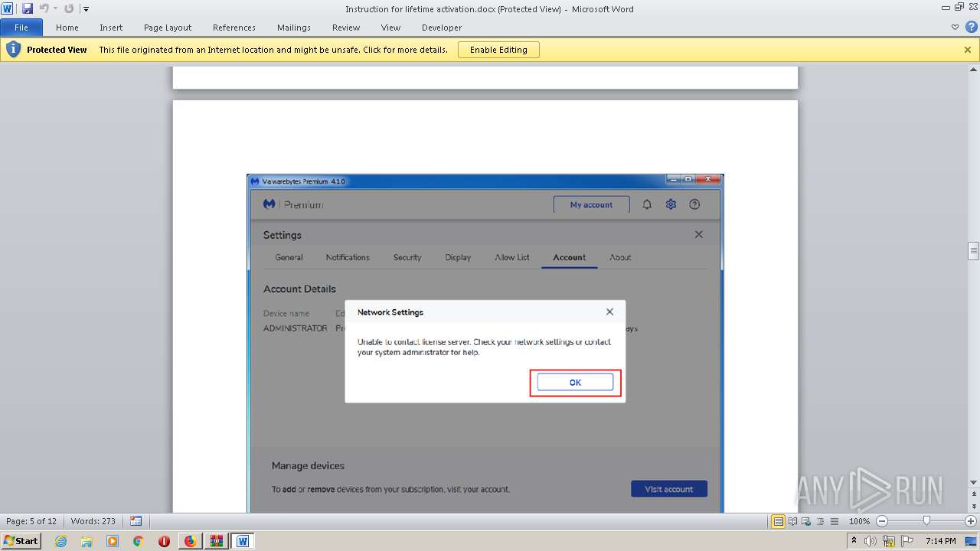Save the document using Quick Access toolbar

click(x=28, y=8)
